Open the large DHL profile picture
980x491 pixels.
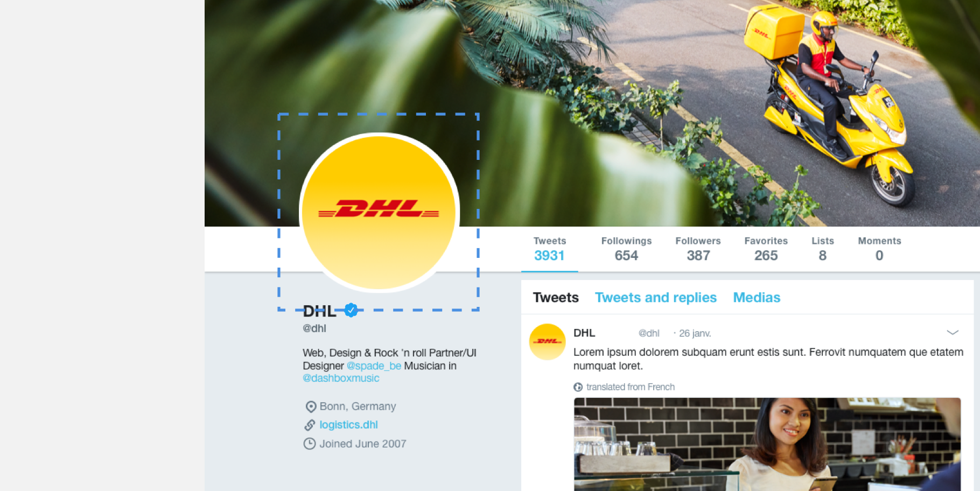(x=379, y=213)
